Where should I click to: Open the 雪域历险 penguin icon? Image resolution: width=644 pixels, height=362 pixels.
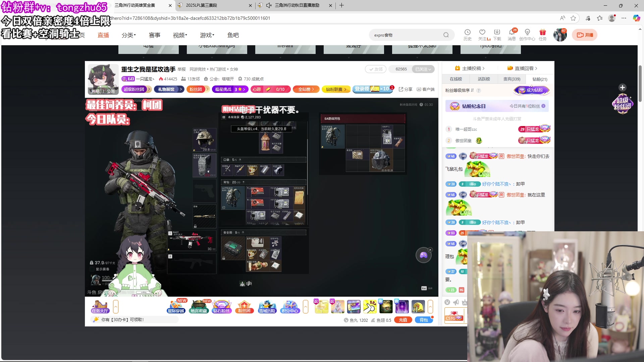click(267, 306)
